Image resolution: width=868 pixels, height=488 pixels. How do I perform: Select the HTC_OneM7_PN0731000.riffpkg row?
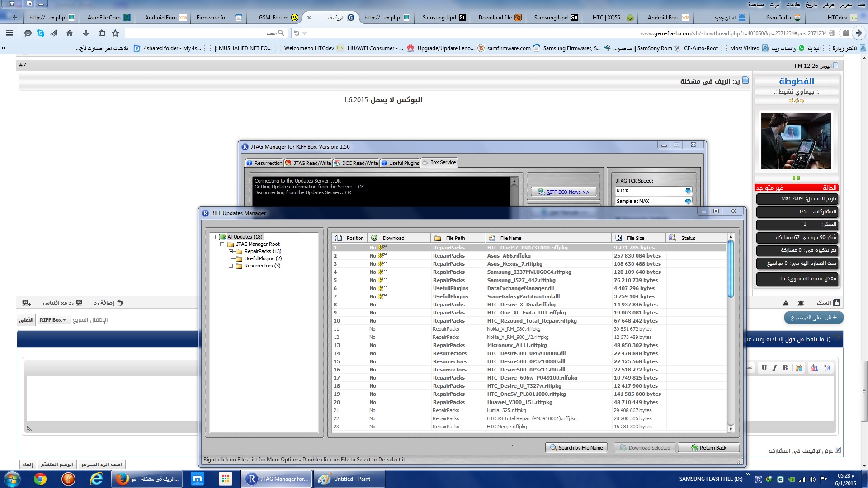(529, 248)
